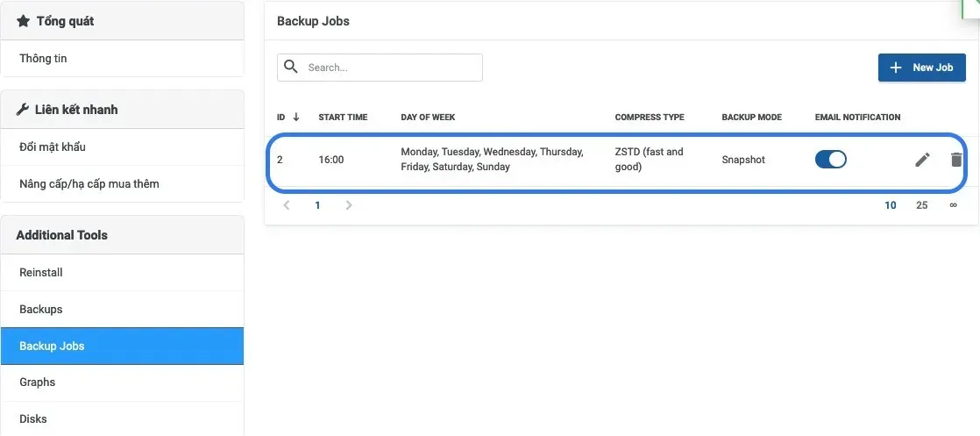Delete backup job 2 with trash icon
980x436 pixels.
coord(955,160)
